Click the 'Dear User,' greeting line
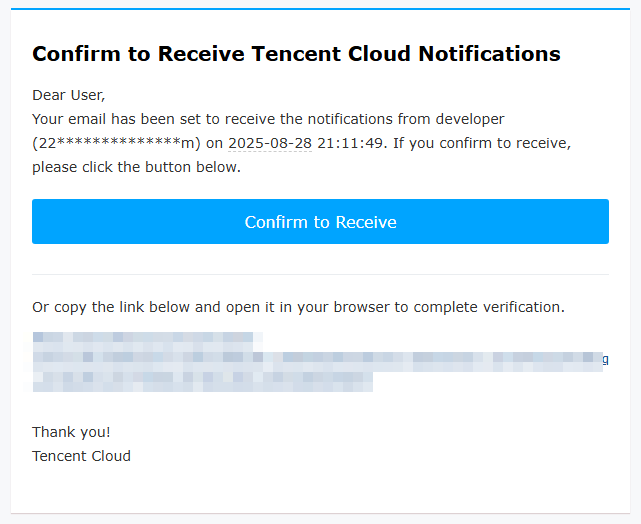This screenshot has width=641, height=524. tap(68, 95)
